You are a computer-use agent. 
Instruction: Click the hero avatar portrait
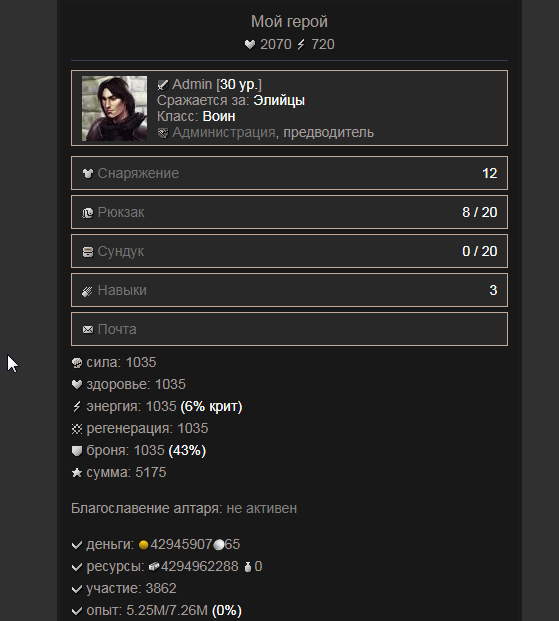pyautogui.click(x=114, y=108)
